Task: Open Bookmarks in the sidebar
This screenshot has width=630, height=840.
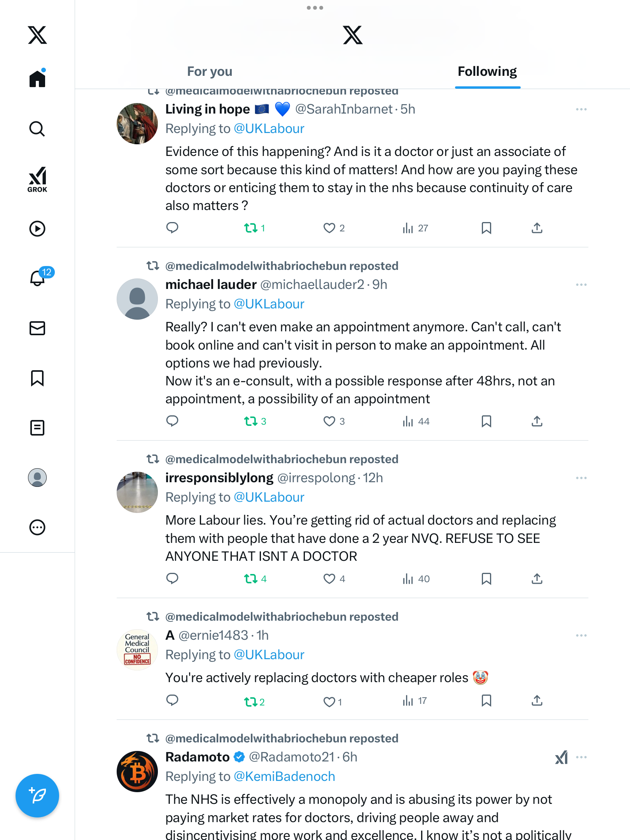Action: [37, 378]
